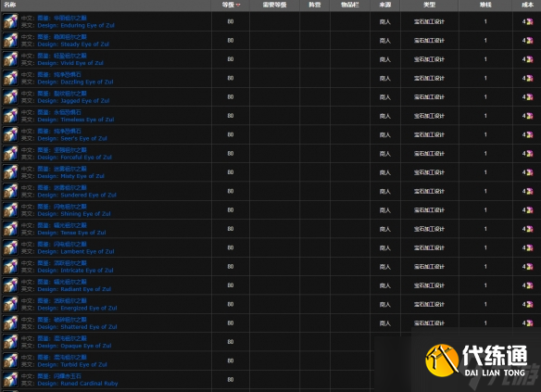Viewport: 541px width, 392px height.
Task: Click the Dai Lian Tong watermark logo
Action: [x=476, y=360]
